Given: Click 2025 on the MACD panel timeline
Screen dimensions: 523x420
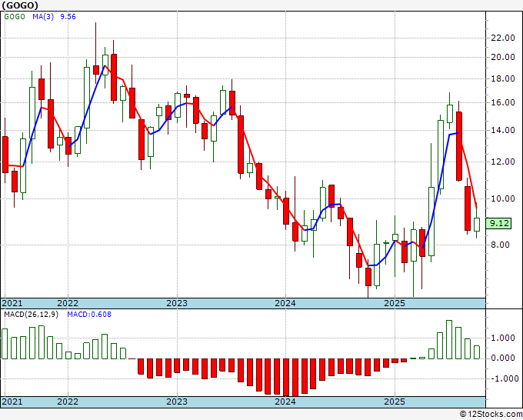Looking at the screenshot, I should (395, 402).
